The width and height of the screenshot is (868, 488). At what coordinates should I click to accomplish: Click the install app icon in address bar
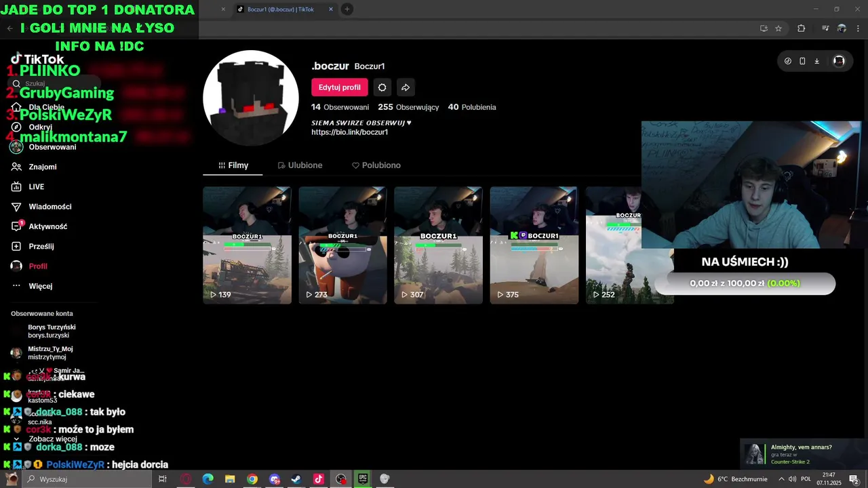(764, 28)
